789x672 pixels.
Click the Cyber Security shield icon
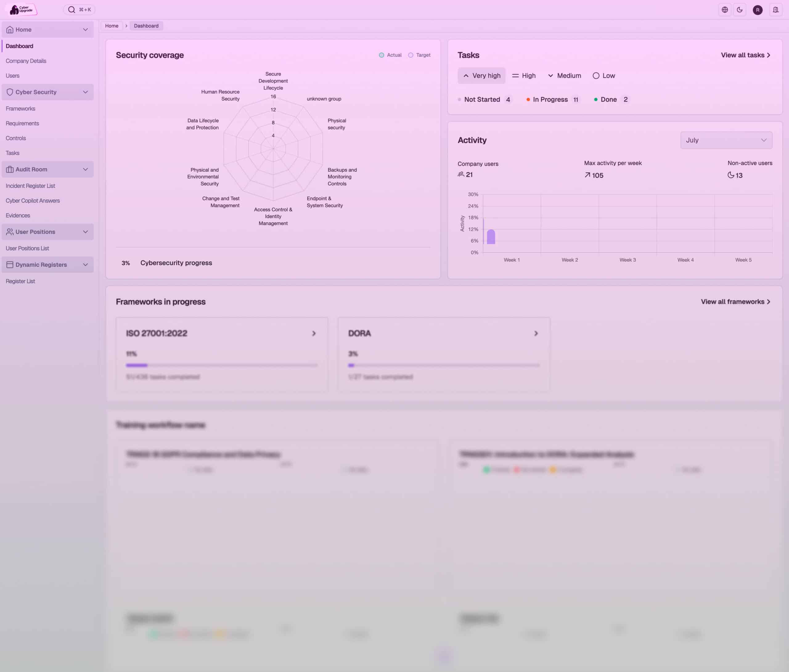[10, 92]
